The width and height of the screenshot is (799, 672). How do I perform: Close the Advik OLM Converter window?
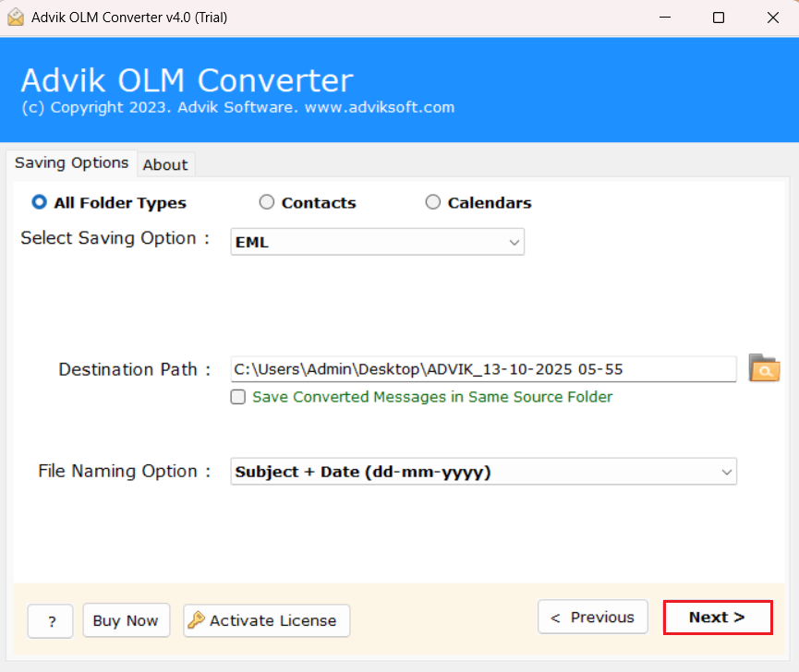pyautogui.click(x=771, y=18)
